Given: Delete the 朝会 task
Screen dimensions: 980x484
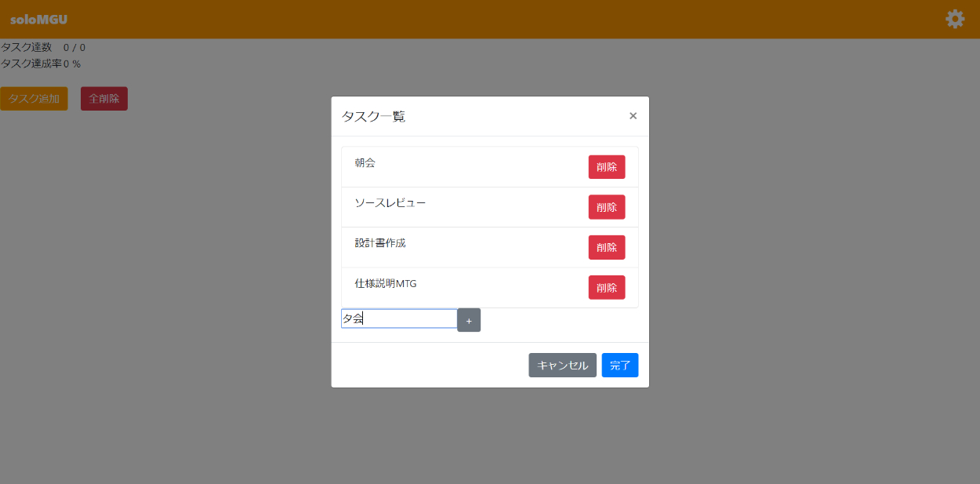Looking at the screenshot, I should click(x=606, y=167).
